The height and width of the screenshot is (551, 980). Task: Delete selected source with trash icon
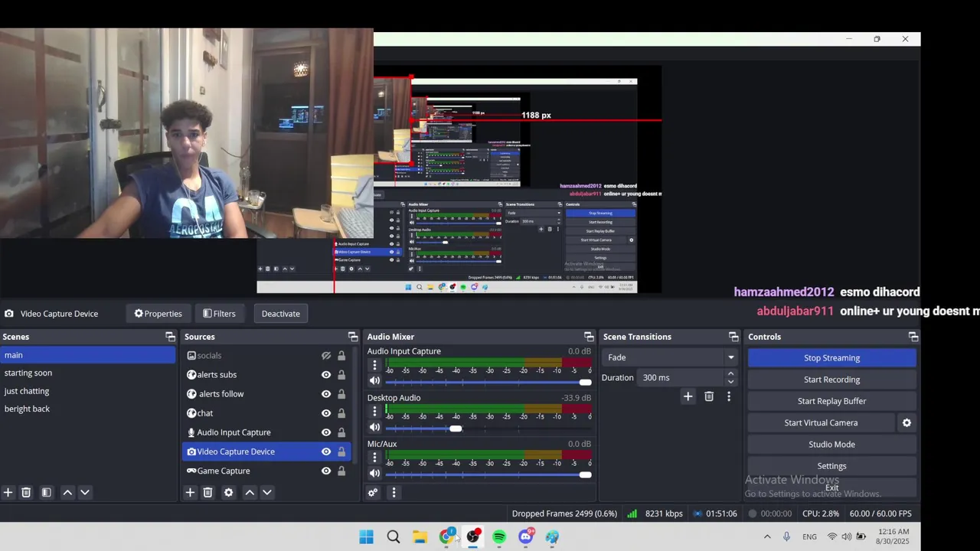(x=207, y=493)
